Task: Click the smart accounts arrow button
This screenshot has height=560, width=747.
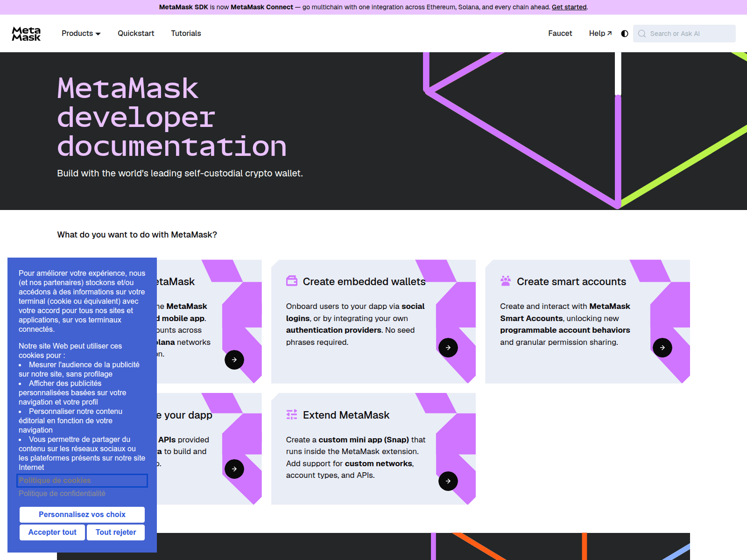Action: (x=662, y=348)
